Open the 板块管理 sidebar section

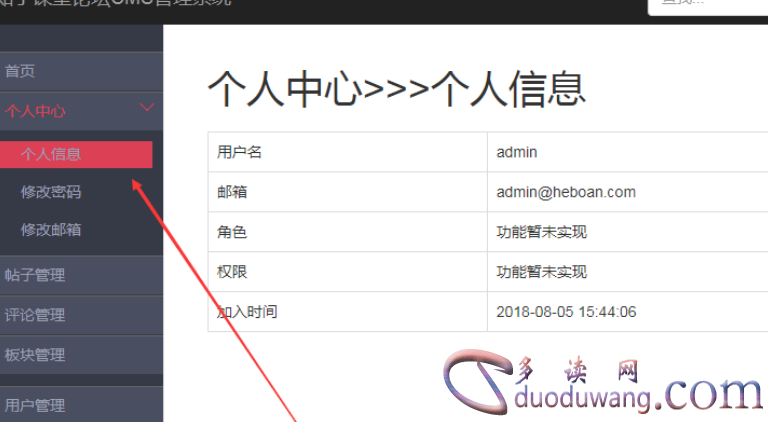click(36, 355)
